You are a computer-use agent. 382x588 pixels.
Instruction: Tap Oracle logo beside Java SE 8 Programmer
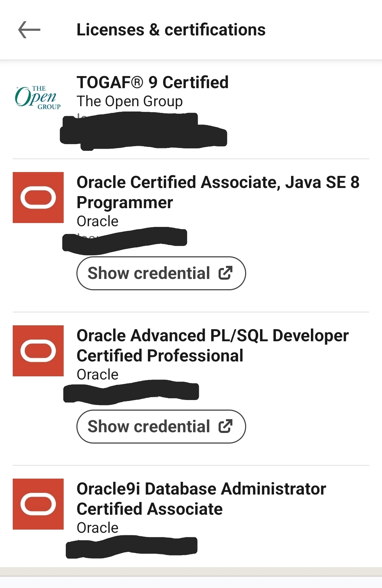38,198
